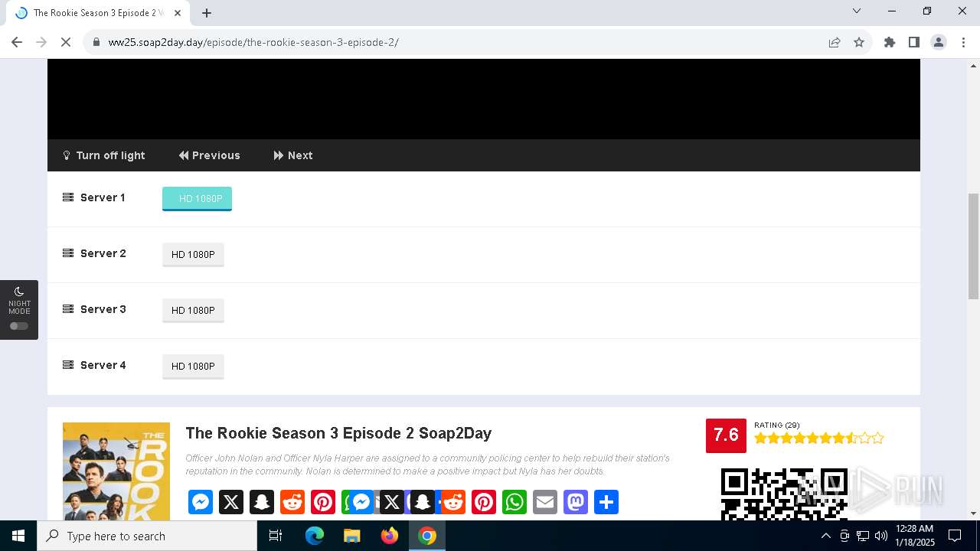Screen dimensions: 980x551
Task: Choose Server 3 HD 1080P source
Action: (x=193, y=310)
